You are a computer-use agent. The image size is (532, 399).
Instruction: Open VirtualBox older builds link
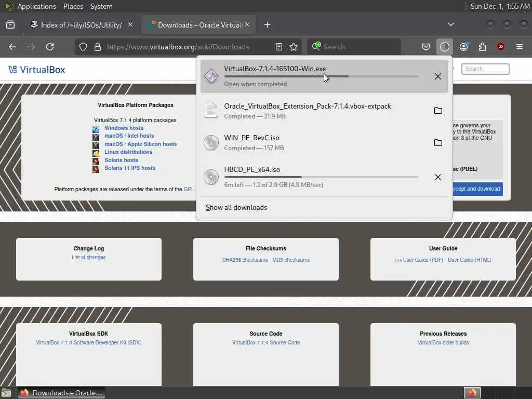443,343
